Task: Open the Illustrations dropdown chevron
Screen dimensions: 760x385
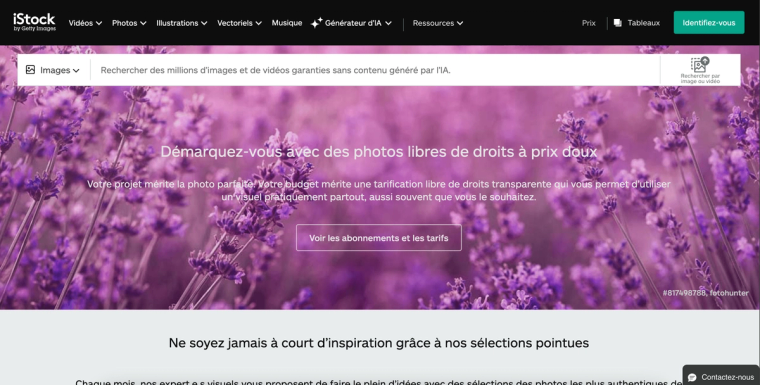Action: tap(204, 23)
